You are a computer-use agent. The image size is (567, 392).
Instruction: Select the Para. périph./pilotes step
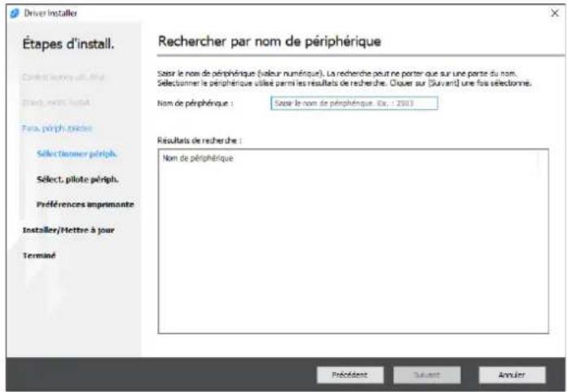(57, 129)
